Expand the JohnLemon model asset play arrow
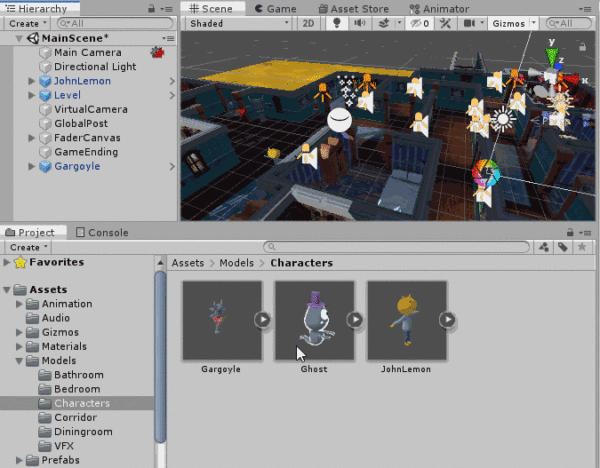The image size is (600, 468). click(447, 319)
